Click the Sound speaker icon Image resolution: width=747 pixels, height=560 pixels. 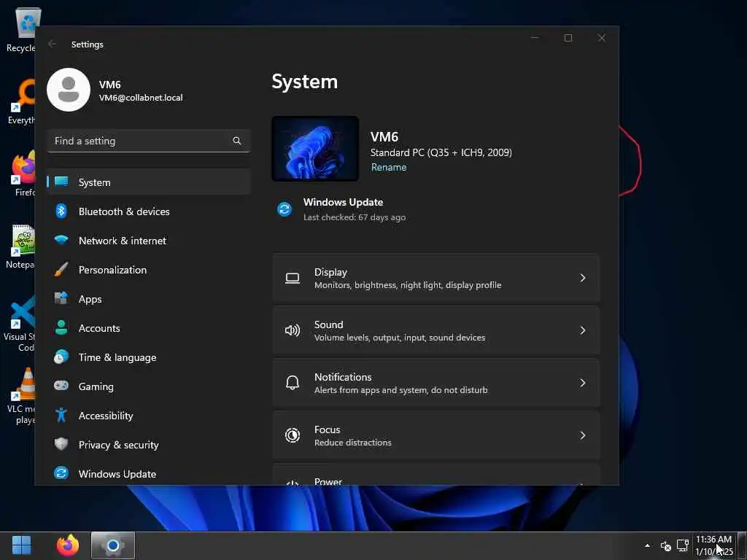(x=293, y=330)
